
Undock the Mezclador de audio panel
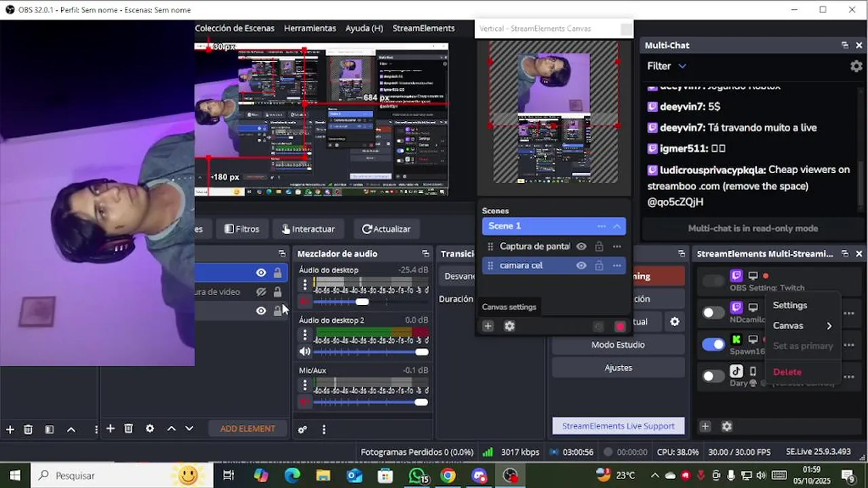[425, 253]
